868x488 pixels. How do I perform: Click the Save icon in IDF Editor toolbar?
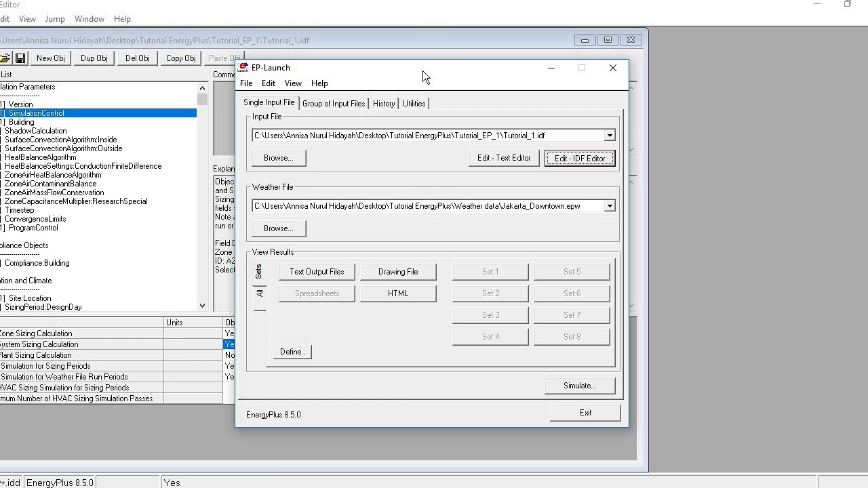(20, 58)
